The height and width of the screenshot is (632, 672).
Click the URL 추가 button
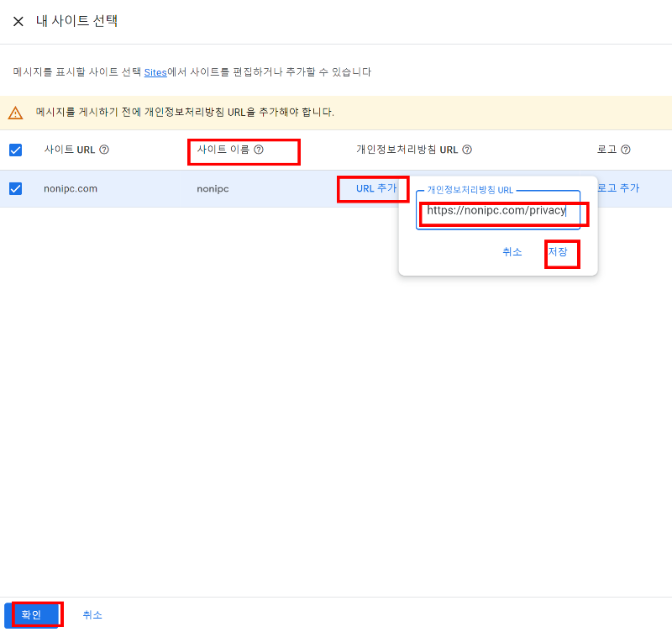(372, 188)
